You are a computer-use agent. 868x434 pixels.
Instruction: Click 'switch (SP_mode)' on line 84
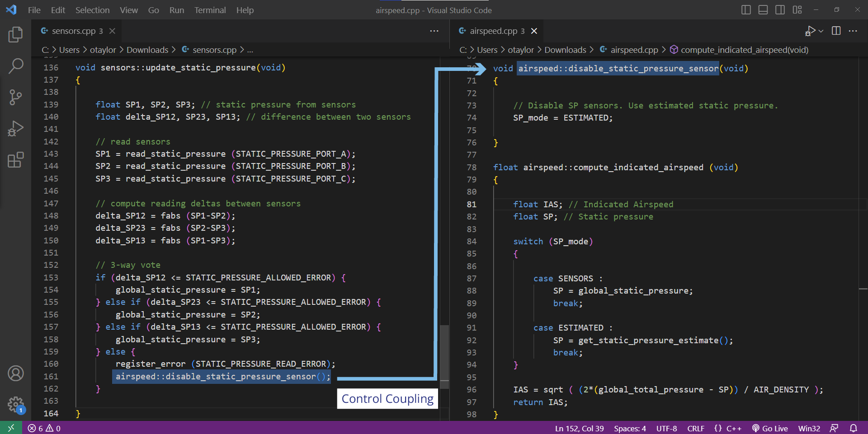tap(553, 242)
